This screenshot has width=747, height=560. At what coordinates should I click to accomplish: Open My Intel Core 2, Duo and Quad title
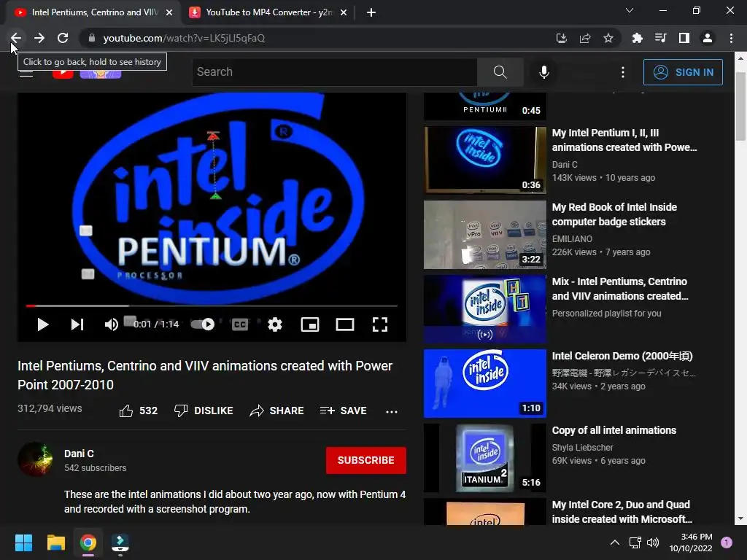point(622,512)
